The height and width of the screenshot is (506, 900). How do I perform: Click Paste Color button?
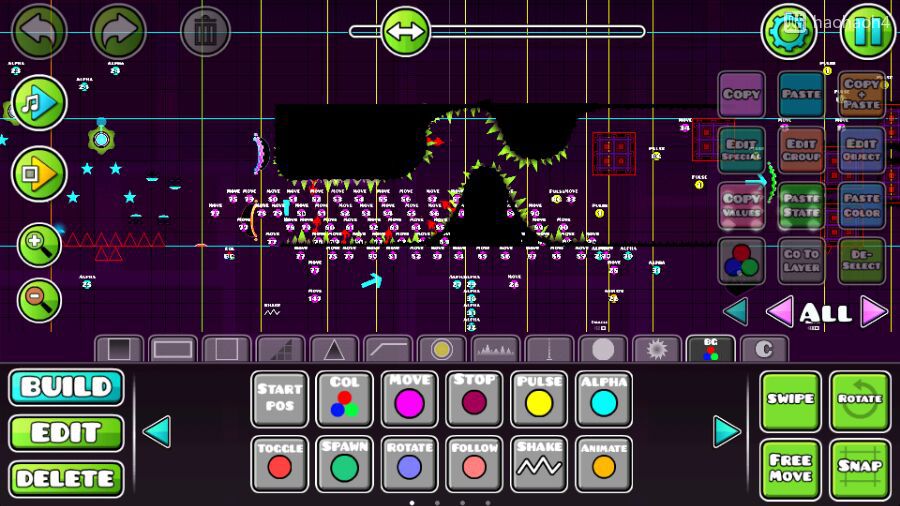click(862, 205)
